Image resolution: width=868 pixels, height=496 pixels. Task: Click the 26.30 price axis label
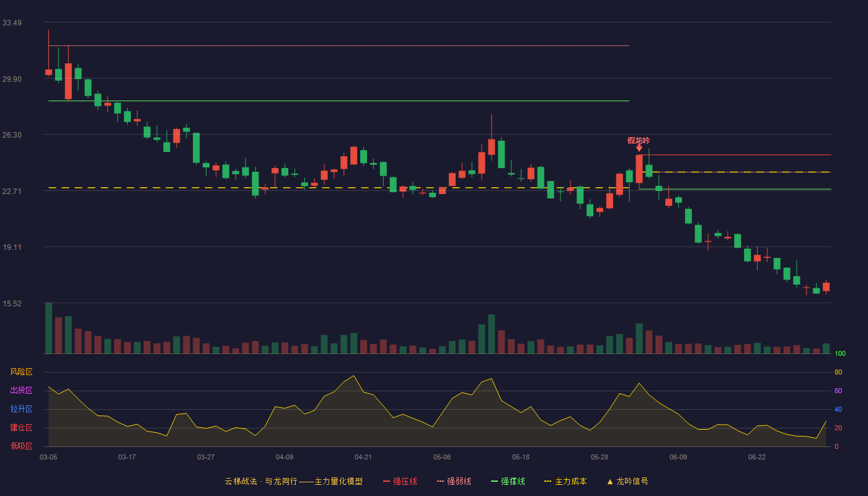(x=12, y=135)
